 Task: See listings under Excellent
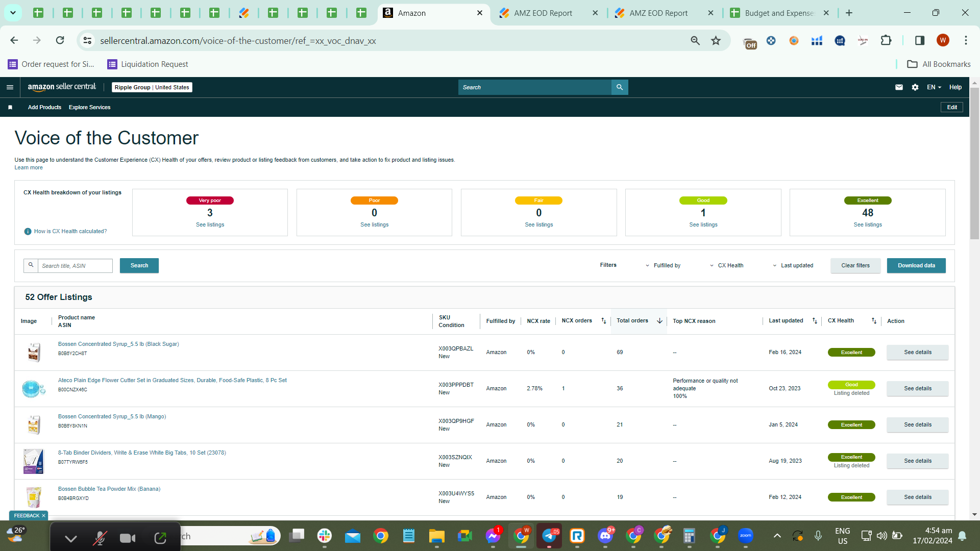pos(868,225)
